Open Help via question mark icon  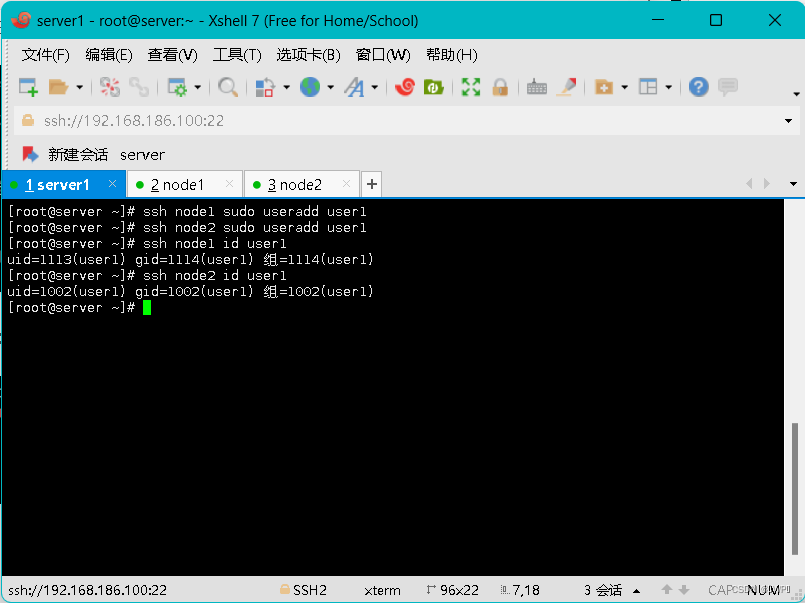tap(697, 87)
